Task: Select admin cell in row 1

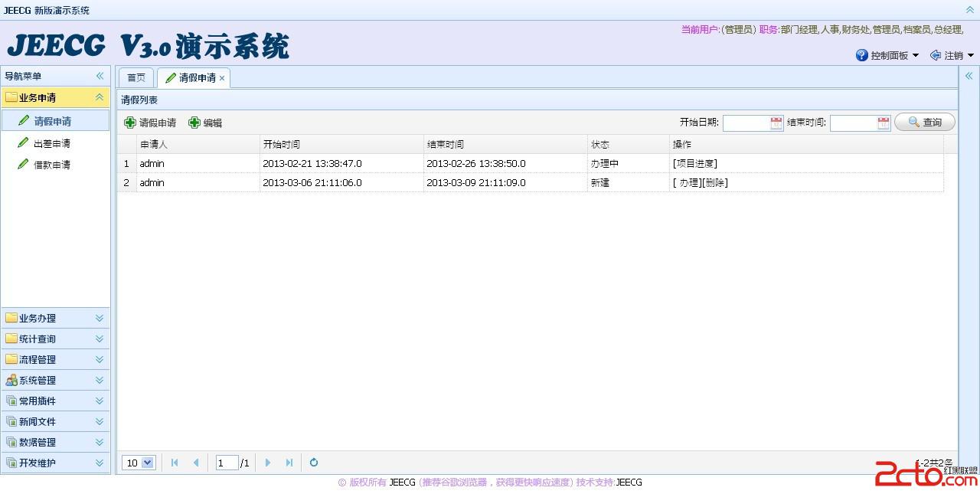Action: (x=198, y=163)
